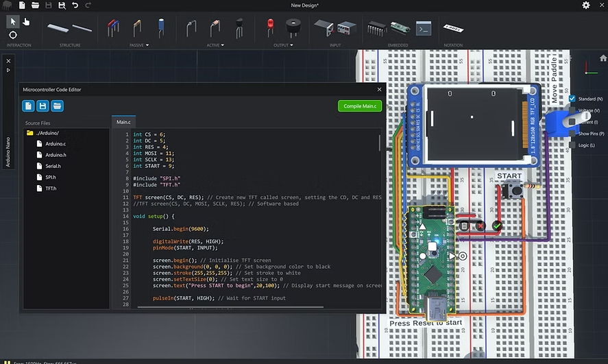Open the serial terminal embedded component
Viewport: 608px width, 364px height.
coord(424,28)
